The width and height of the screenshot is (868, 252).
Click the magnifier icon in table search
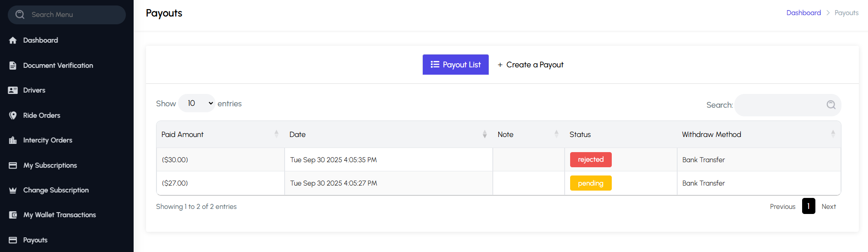tap(831, 105)
